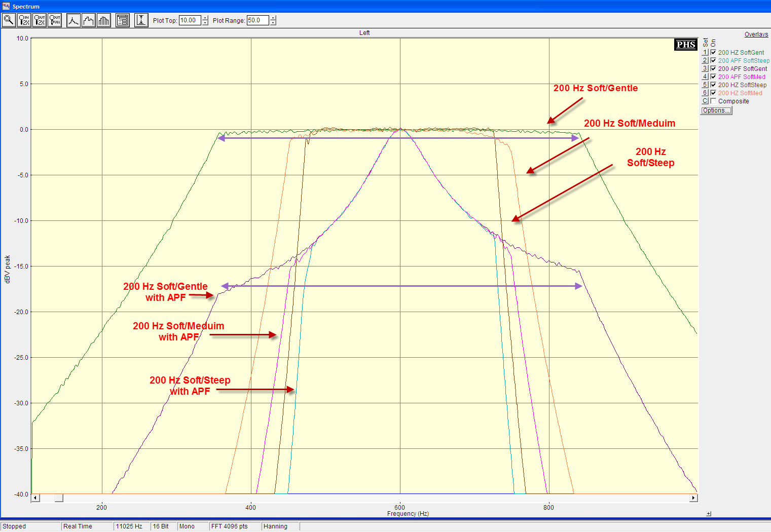Click the Zoom Out Full icon
This screenshot has height=532, width=771.
(x=55, y=20)
